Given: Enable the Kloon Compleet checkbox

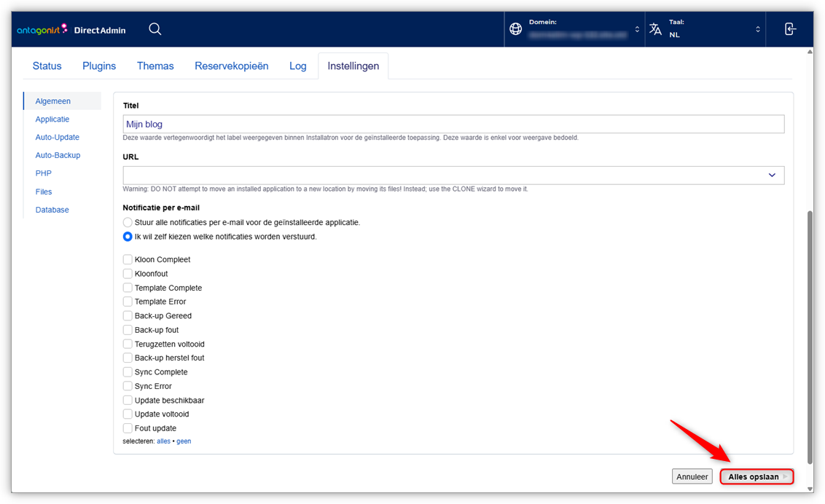Looking at the screenshot, I should coord(128,259).
